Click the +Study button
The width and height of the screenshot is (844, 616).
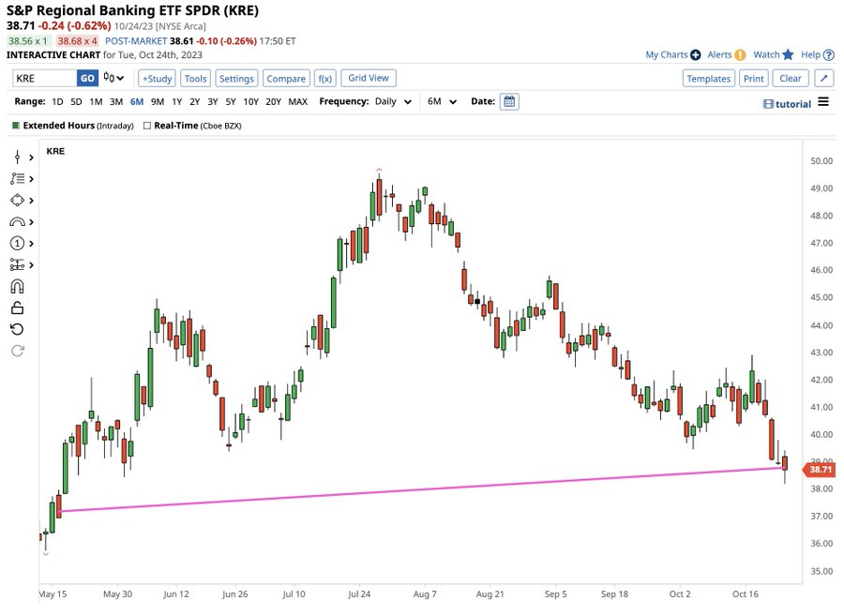(x=158, y=79)
